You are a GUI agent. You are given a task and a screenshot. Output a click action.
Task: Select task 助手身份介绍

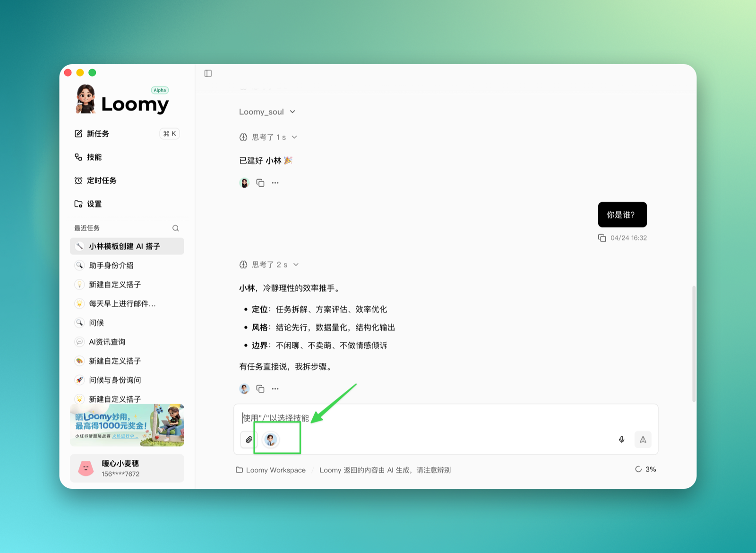[127, 265]
